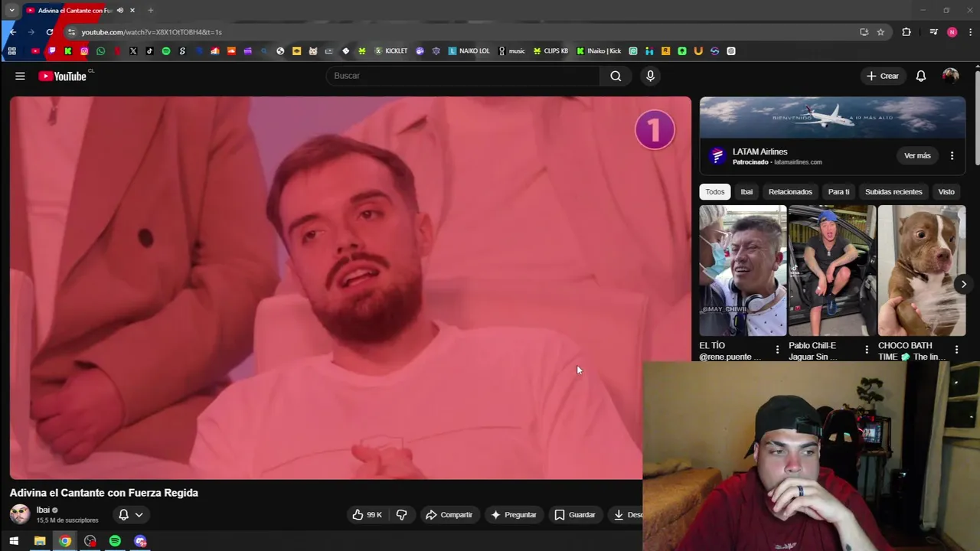Mute the tab via speaker icon
Image resolution: width=980 pixels, height=551 pixels.
tap(120, 10)
